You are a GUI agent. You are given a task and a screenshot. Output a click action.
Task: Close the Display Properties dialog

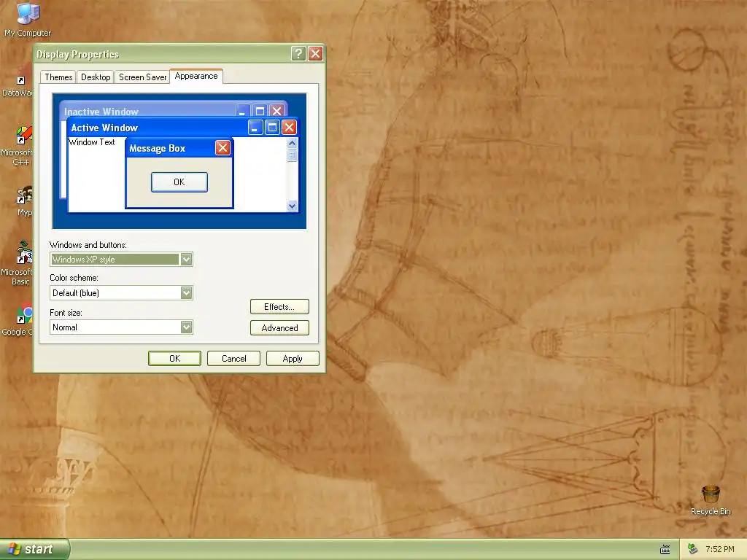click(x=315, y=54)
